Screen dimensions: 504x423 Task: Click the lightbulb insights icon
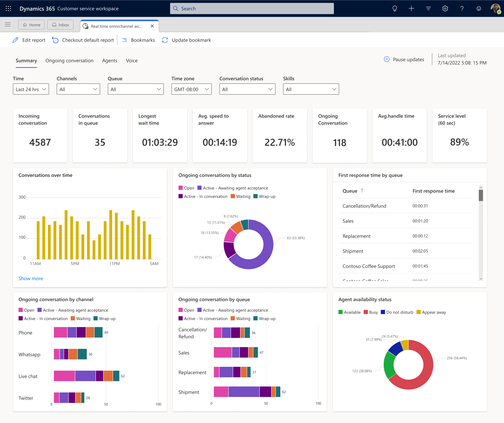click(395, 9)
